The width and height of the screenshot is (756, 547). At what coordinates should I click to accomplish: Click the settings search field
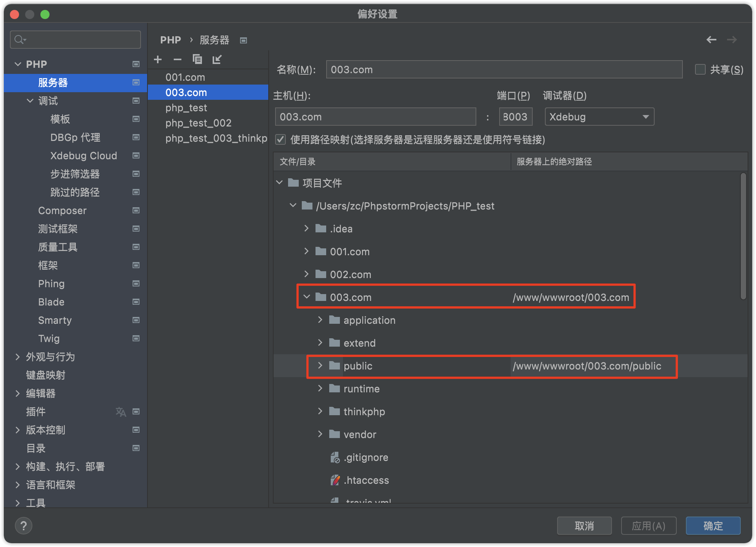pos(80,40)
